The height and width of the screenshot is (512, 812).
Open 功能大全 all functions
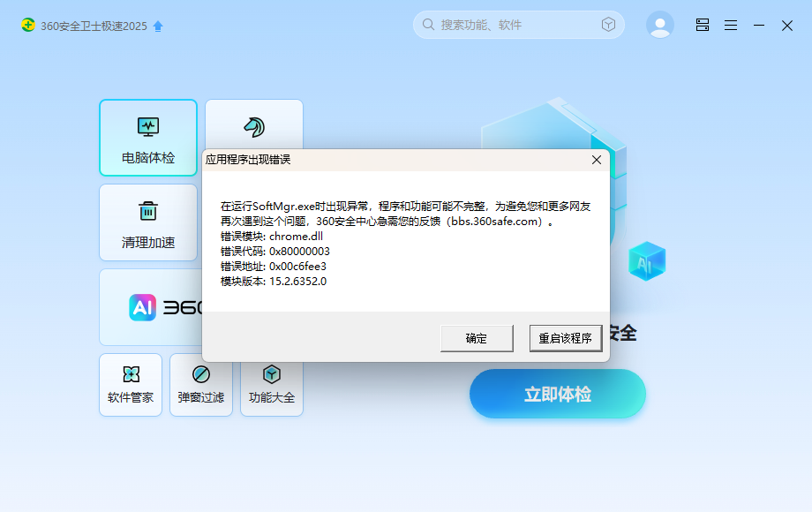[x=271, y=388]
